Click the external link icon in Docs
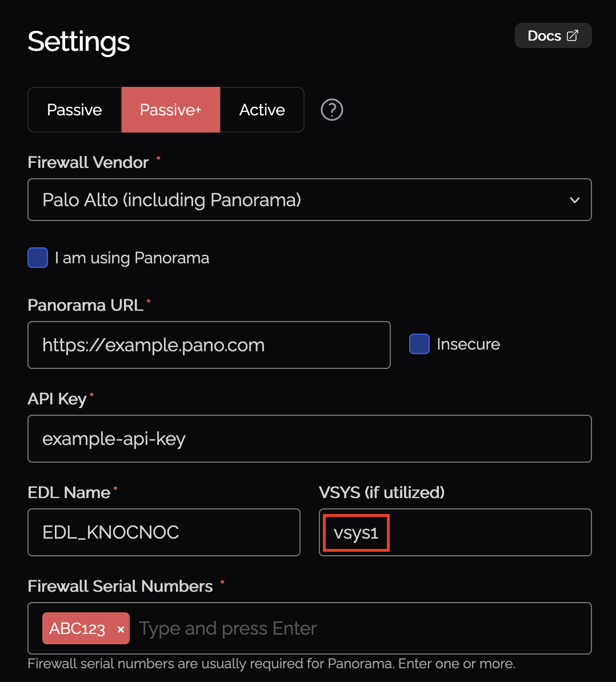The width and height of the screenshot is (616, 682). coord(573,35)
